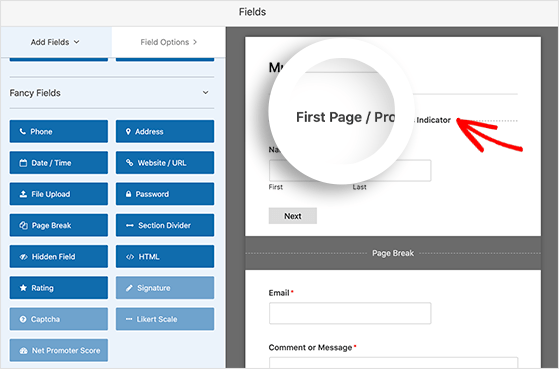Select the Page Break divider in preview
Image resolution: width=559 pixels, height=369 pixels.
[393, 253]
